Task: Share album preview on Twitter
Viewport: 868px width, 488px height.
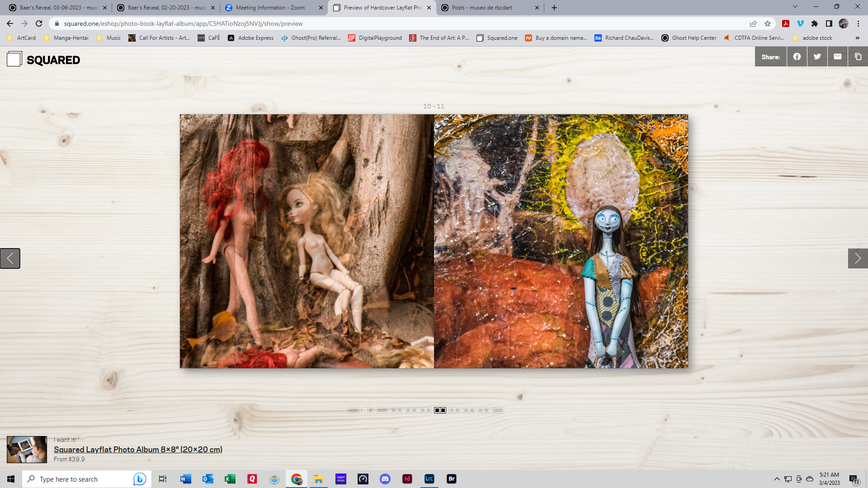Action: tap(817, 57)
